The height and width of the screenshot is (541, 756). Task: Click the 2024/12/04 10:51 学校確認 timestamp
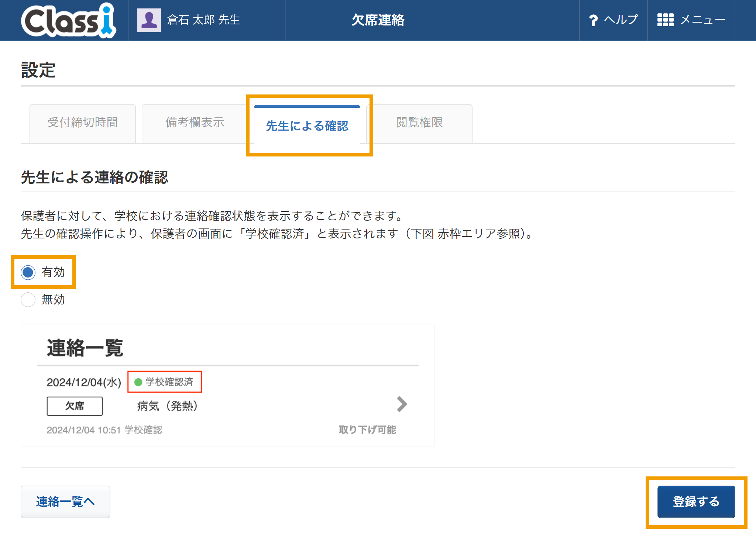pyautogui.click(x=104, y=430)
